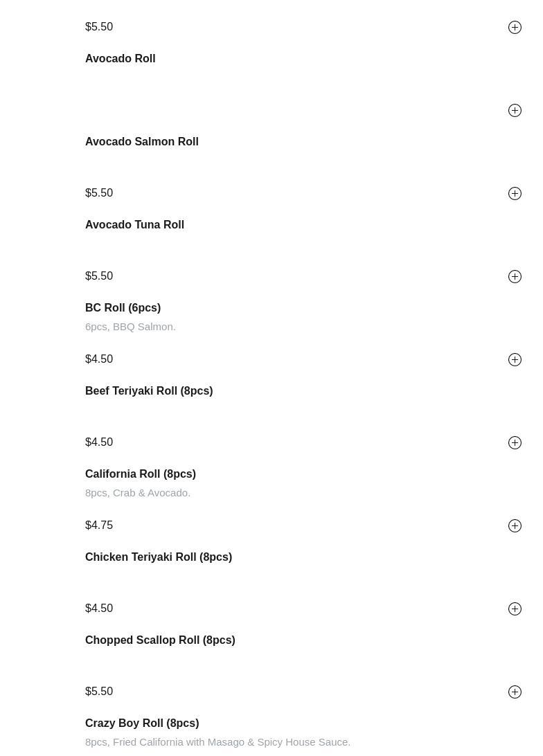This screenshot has width=543, height=756.
Task: Open Chopped Scallop Roll (8pcs) item
Action: 159,640
